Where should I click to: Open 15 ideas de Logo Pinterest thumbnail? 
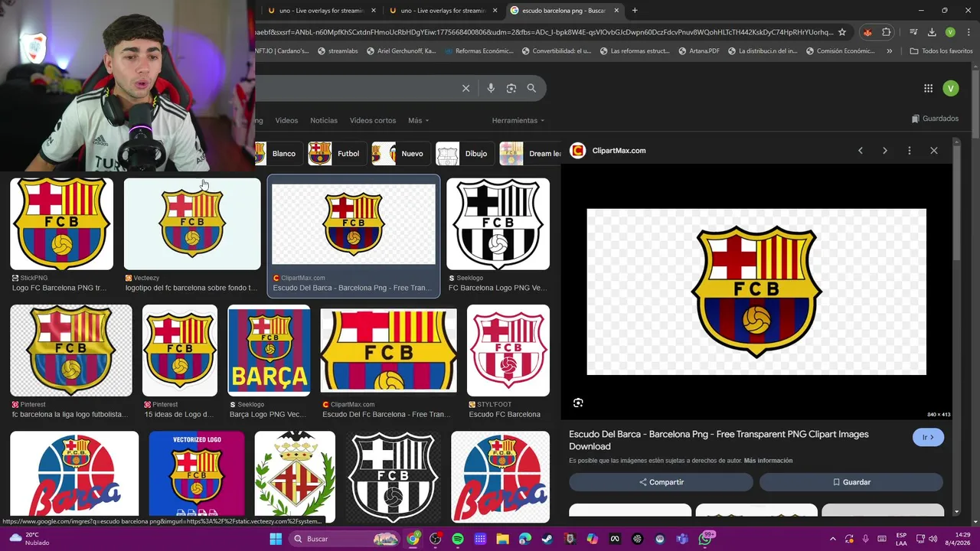(180, 350)
